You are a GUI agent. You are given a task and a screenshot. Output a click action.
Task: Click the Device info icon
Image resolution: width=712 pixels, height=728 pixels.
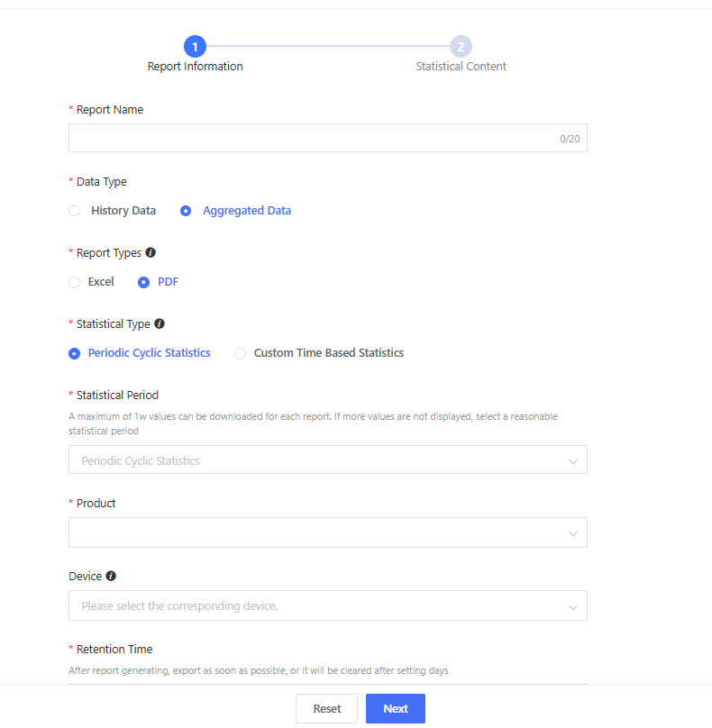(111, 576)
